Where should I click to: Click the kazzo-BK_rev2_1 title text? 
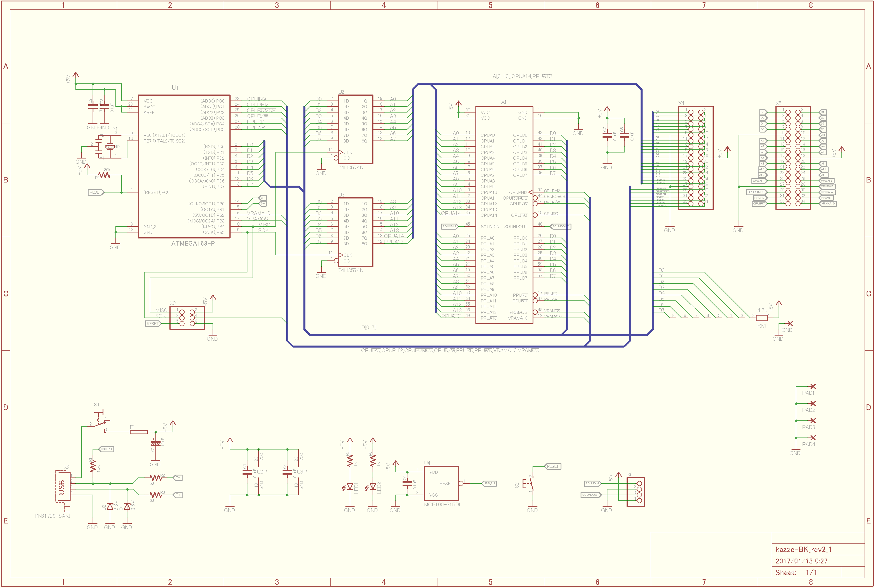[x=803, y=549]
